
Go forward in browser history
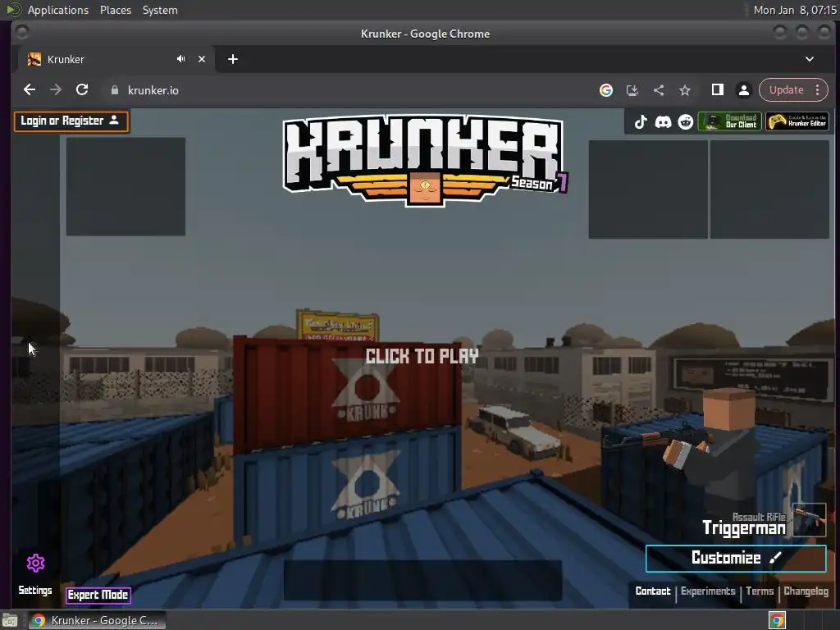click(56, 90)
